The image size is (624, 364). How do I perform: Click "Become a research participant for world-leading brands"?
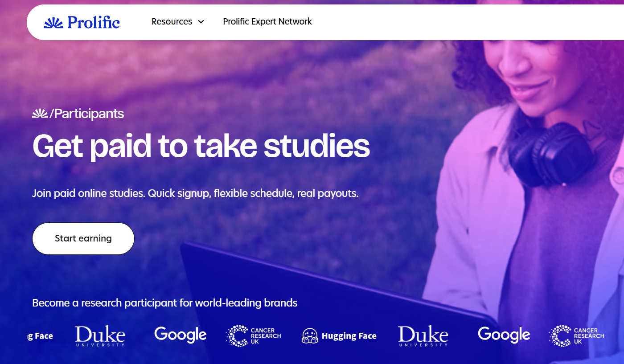pyautogui.click(x=165, y=303)
